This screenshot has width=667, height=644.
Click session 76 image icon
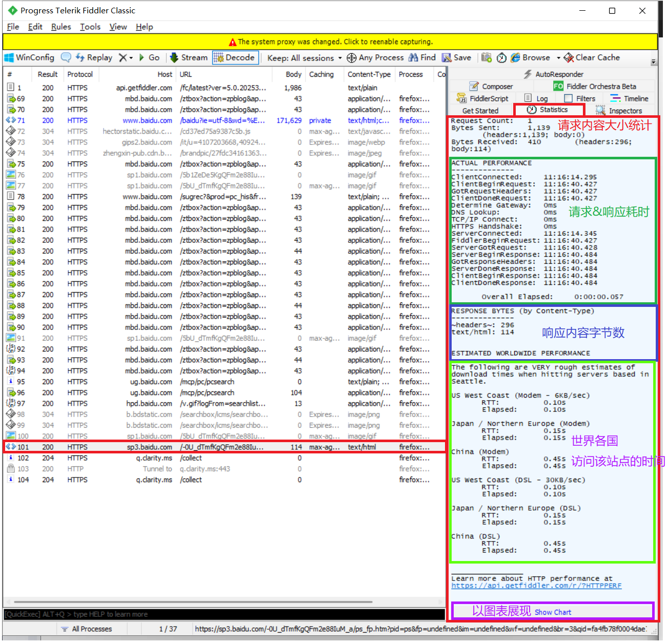coord(11,175)
